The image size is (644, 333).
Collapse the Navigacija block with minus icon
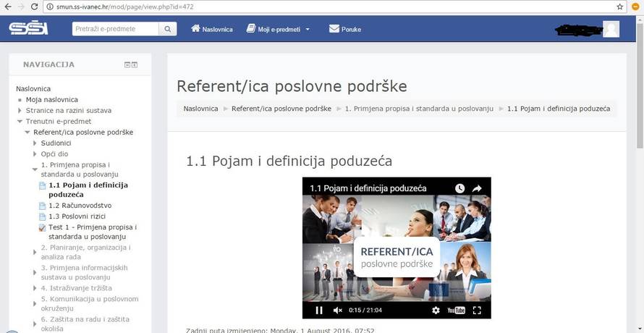pos(127,64)
